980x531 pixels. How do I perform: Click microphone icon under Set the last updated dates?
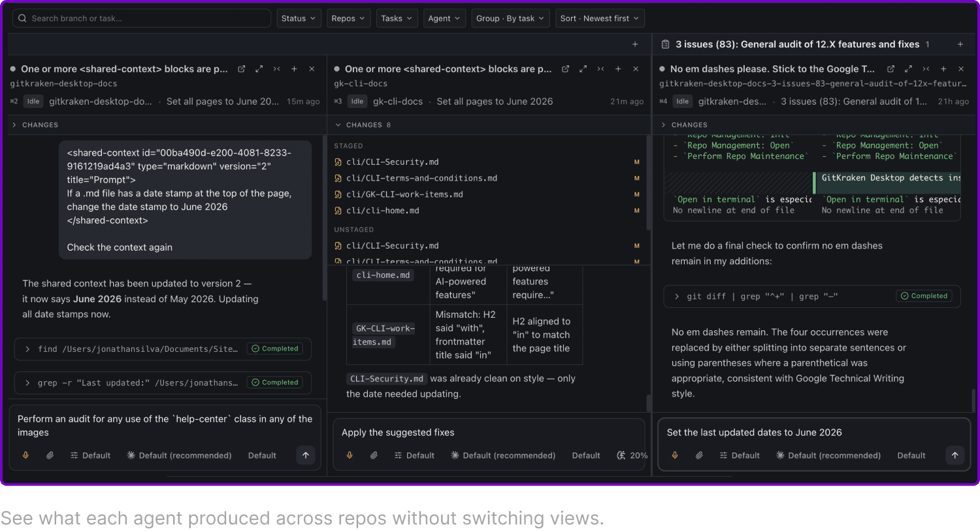675,455
